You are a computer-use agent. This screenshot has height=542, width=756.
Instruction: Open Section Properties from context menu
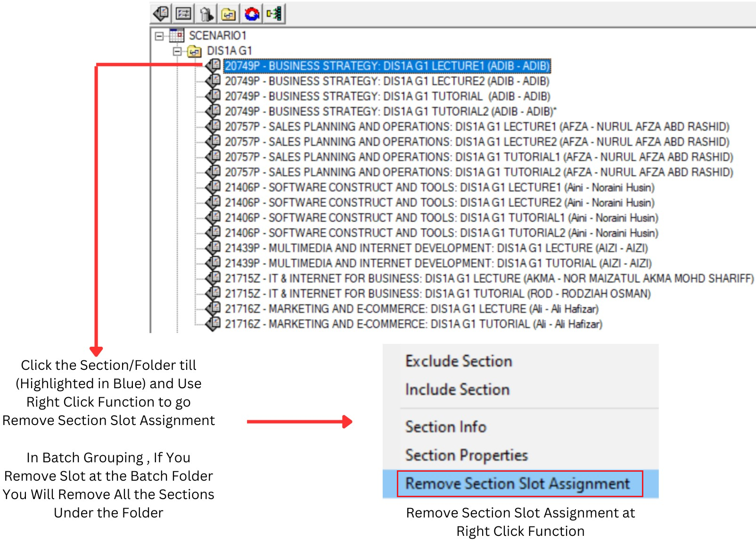pyautogui.click(x=466, y=455)
